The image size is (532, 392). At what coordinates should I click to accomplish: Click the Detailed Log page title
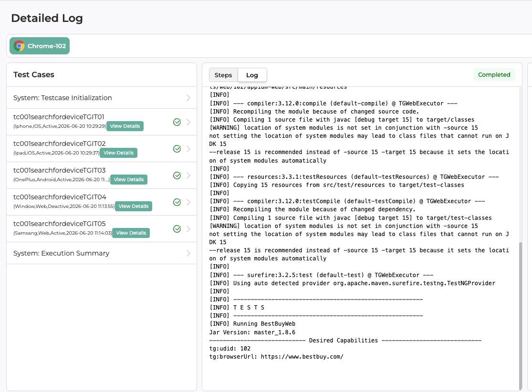(x=47, y=18)
